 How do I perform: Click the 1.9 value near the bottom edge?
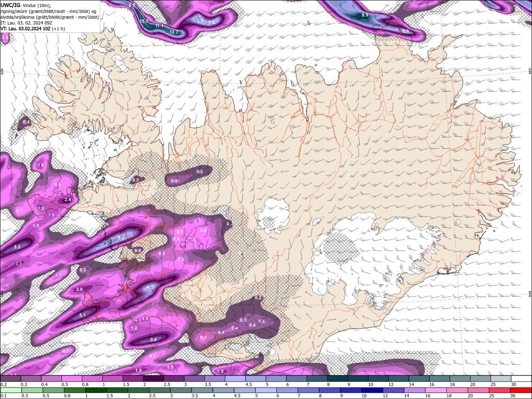[139, 370]
